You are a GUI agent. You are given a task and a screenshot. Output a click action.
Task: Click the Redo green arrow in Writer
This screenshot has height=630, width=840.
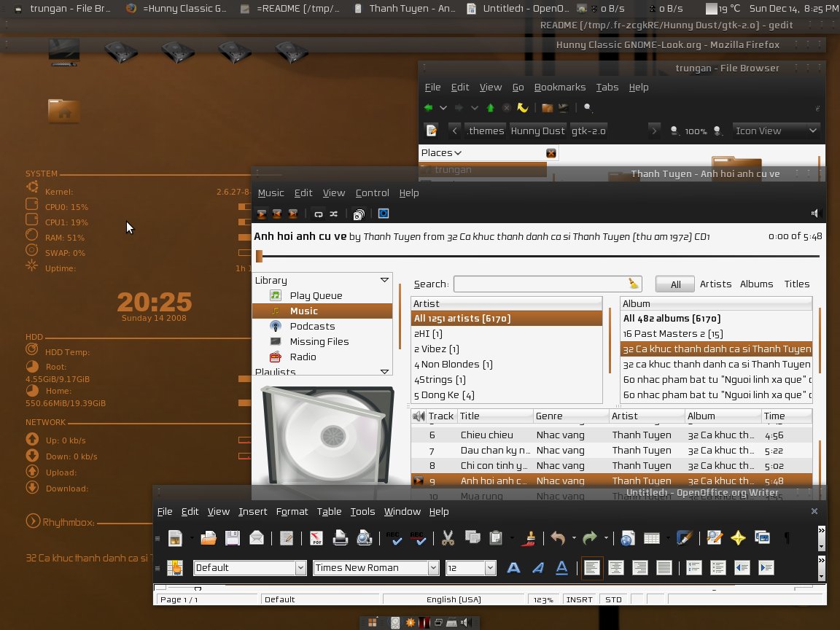click(589, 538)
